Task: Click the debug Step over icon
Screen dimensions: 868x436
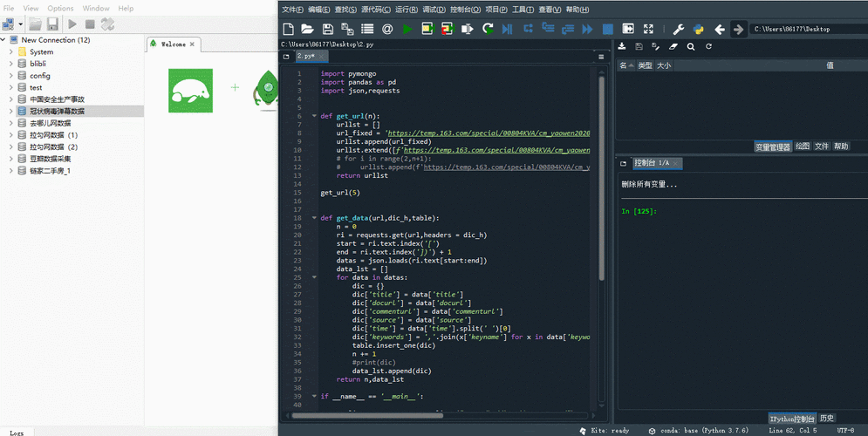Action: 528,28
